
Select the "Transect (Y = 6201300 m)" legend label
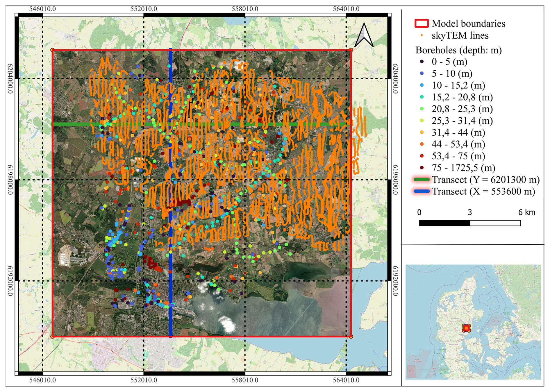485,180
